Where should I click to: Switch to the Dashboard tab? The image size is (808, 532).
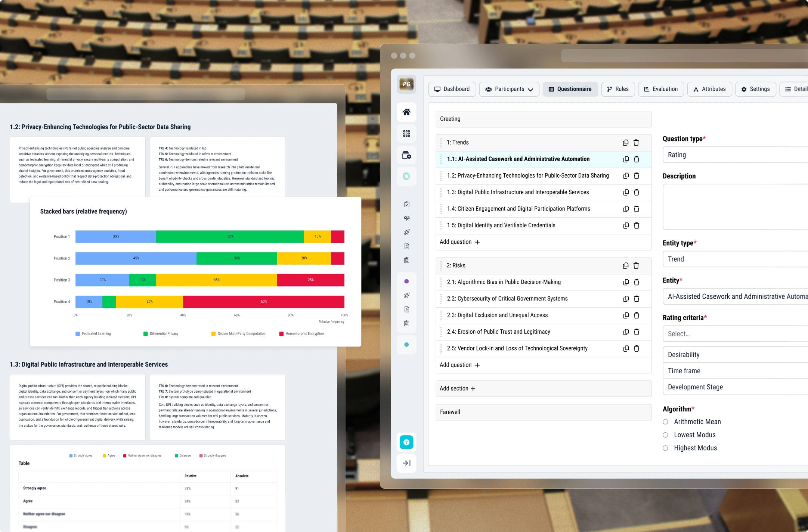tap(452, 89)
